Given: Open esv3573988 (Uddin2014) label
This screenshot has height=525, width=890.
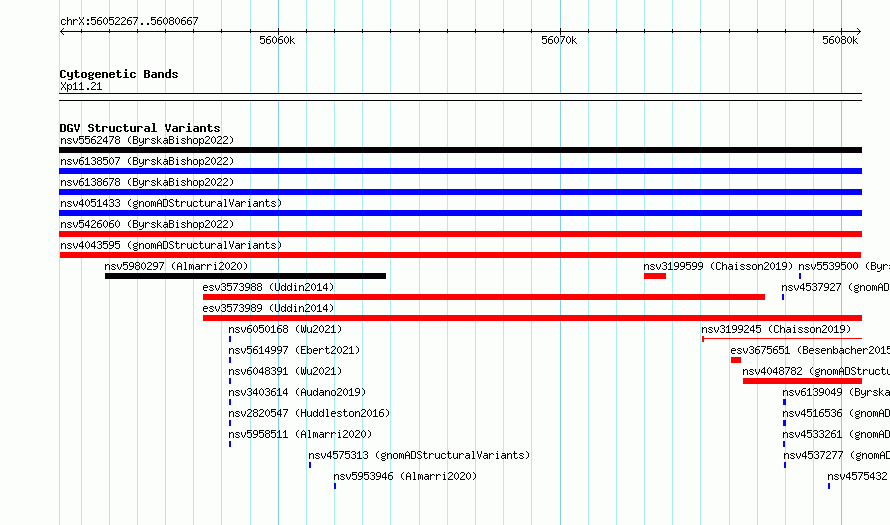Looking at the screenshot, I should [268, 287].
